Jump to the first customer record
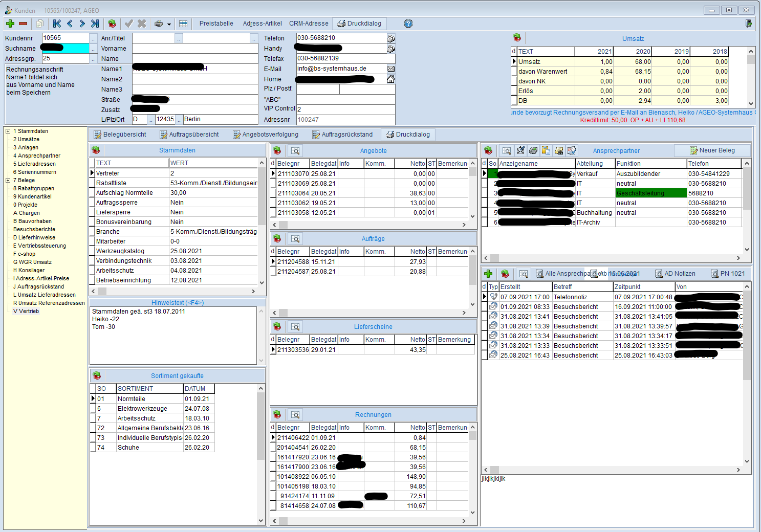Viewport: 761px width, 532px height. click(x=57, y=24)
